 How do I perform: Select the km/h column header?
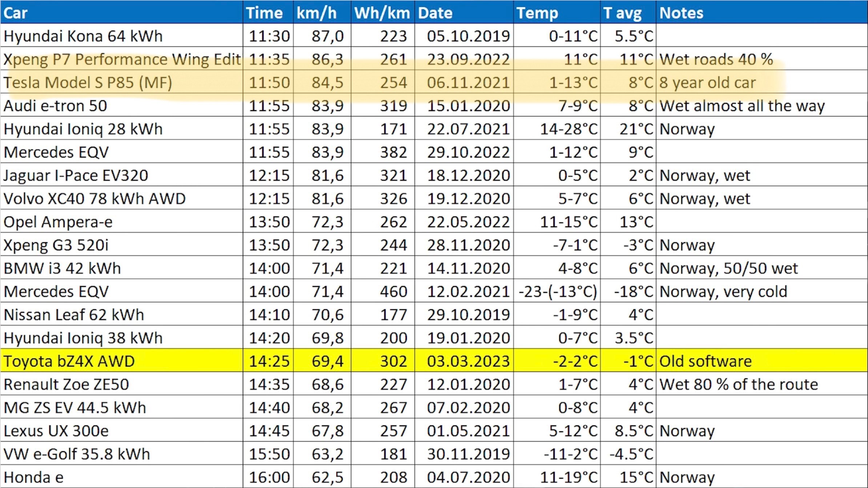click(x=322, y=12)
